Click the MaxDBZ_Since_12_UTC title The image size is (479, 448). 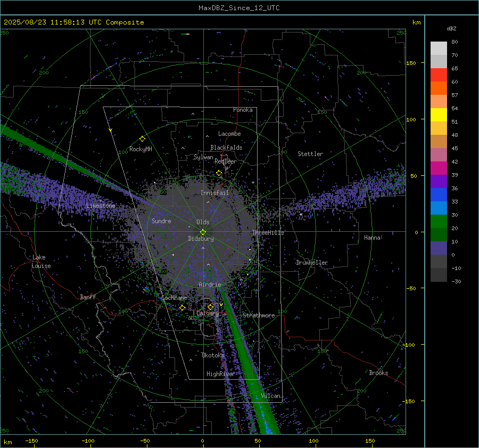click(239, 8)
